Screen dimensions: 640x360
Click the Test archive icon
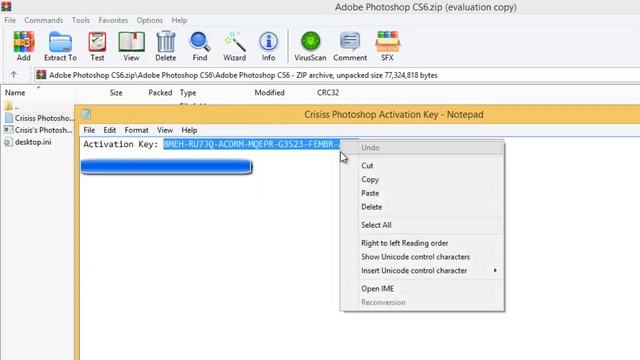click(97, 46)
